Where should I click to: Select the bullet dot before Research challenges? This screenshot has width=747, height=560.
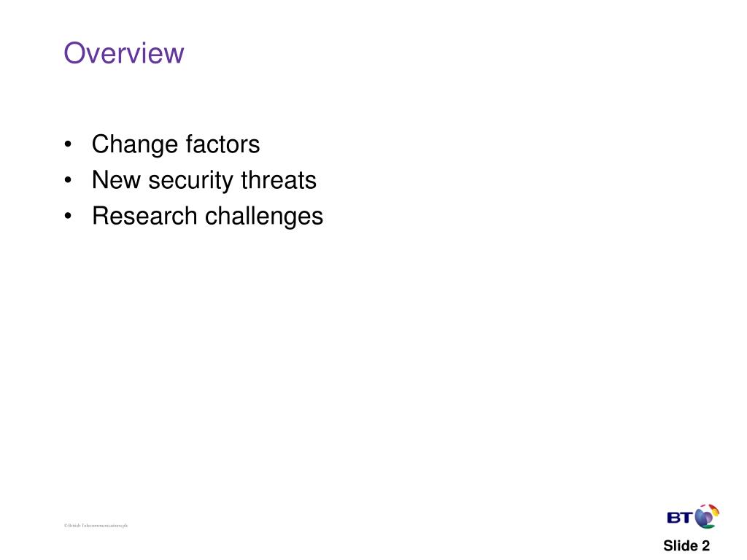click(68, 216)
